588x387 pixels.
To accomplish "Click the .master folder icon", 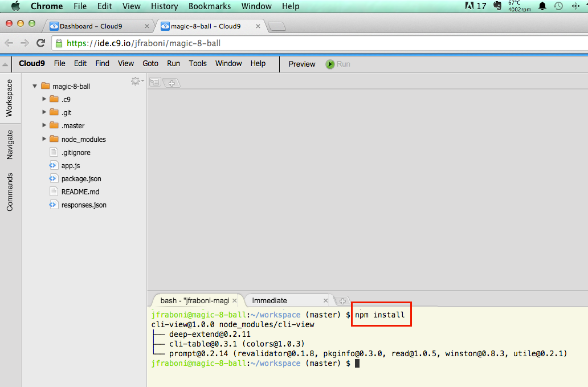I will [x=54, y=125].
